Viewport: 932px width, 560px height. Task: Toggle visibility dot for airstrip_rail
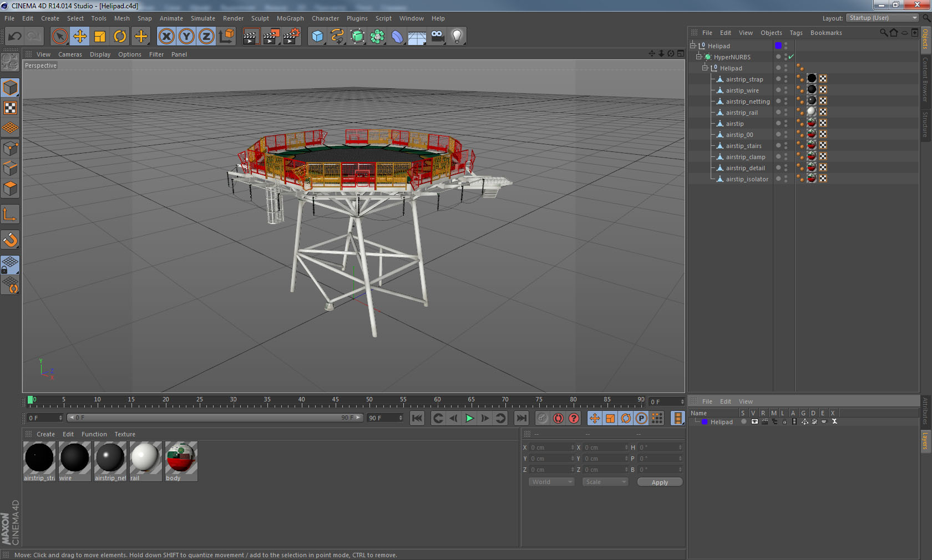click(778, 112)
